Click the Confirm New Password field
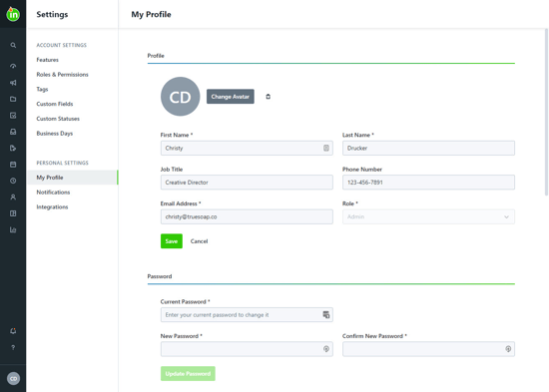549x392 pixels. pyautogui.click(x=428, y=349)
